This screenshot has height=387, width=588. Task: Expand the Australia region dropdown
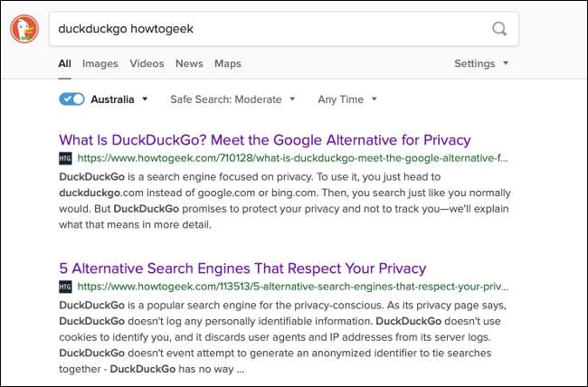tap(119, 99)
